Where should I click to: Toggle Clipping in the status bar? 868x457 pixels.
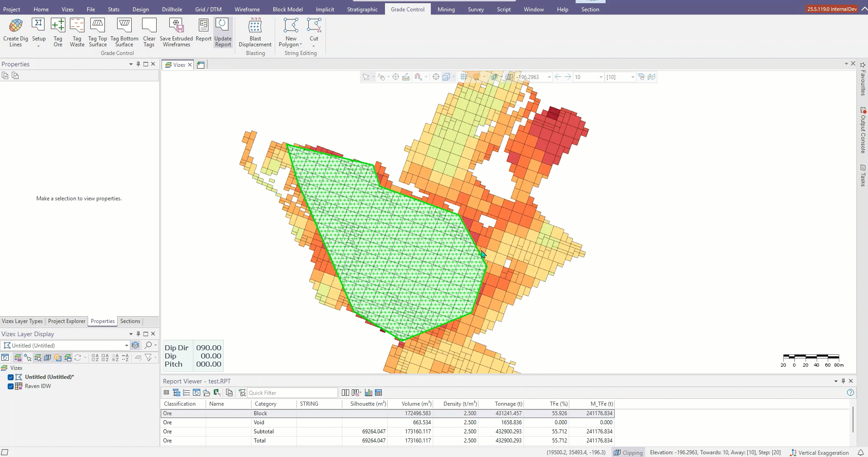tap(628, 452)
